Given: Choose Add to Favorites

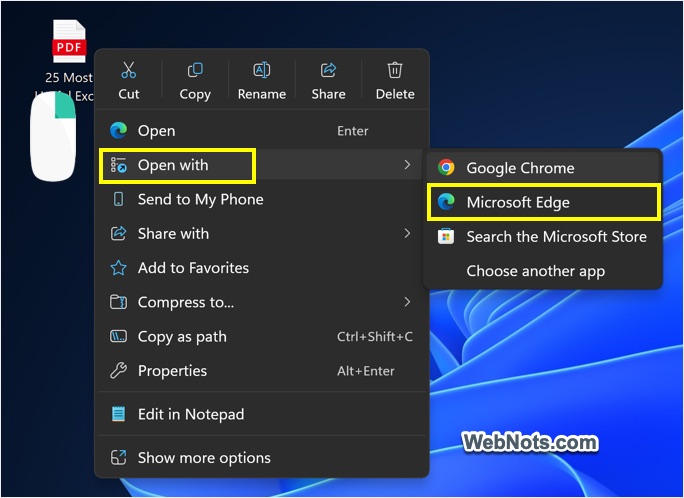Looking at the screenshot, I should tap(261, 268).
